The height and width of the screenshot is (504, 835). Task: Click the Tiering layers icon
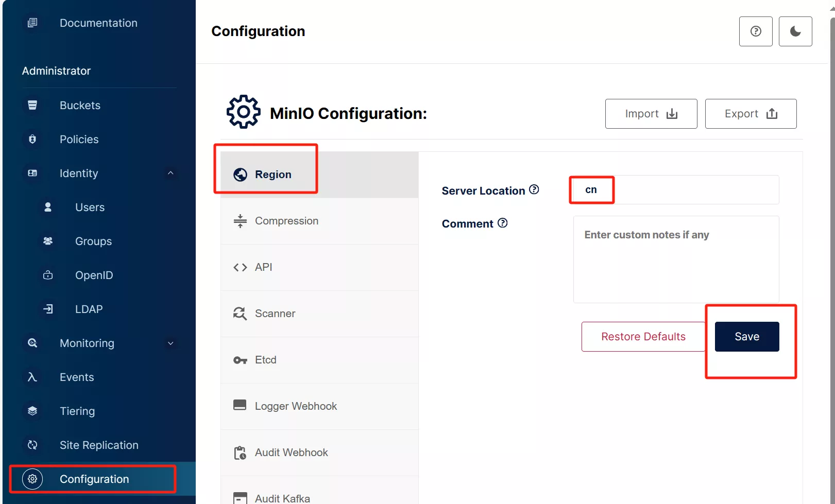click(x=32, y=411)
